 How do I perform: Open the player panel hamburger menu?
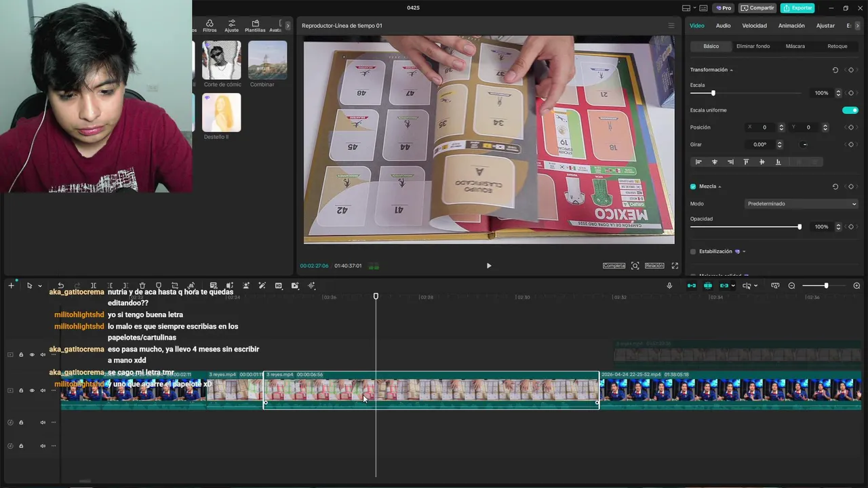point(671,26)
